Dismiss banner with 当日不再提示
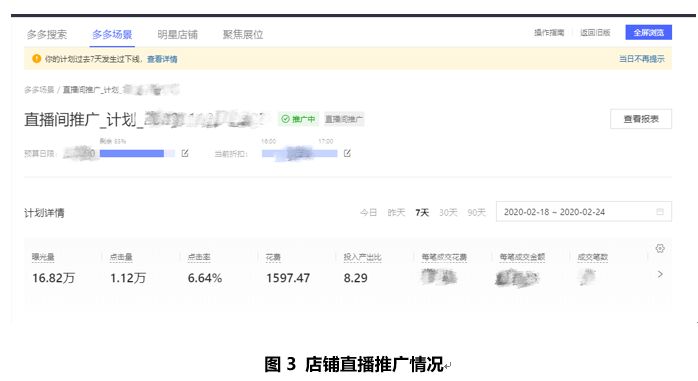The width and height of the screenshot is (698, 381). point(641,59)
